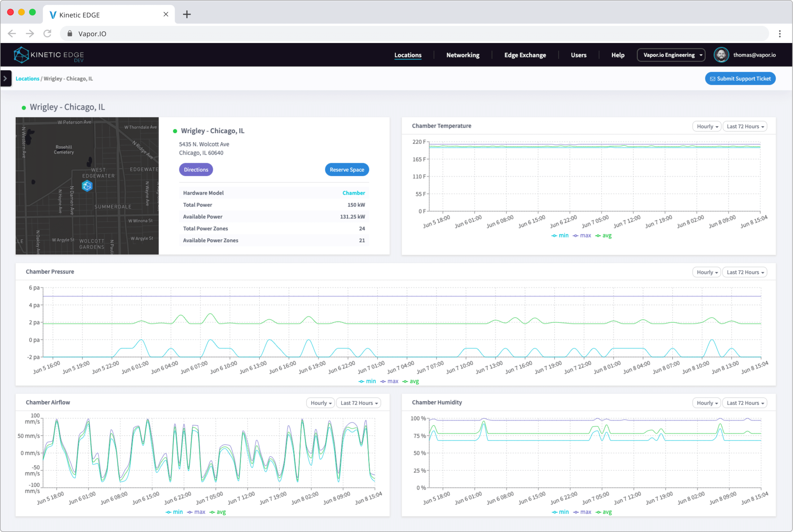
Task: Toggle min series in Chamber Pressure legend
Action: 367,382
